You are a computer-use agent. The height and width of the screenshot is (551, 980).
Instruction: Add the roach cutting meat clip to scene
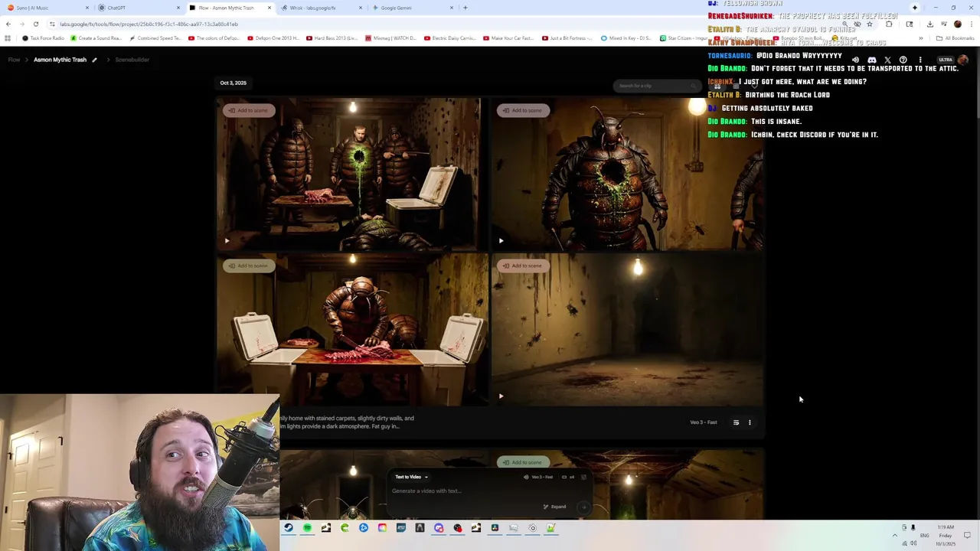(x=249, y=266)
